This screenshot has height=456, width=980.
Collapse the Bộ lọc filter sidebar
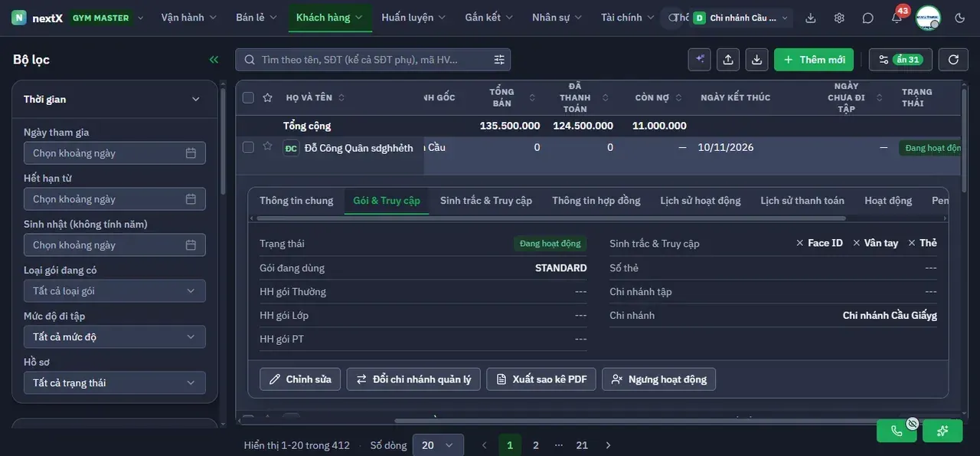point(214,60)
